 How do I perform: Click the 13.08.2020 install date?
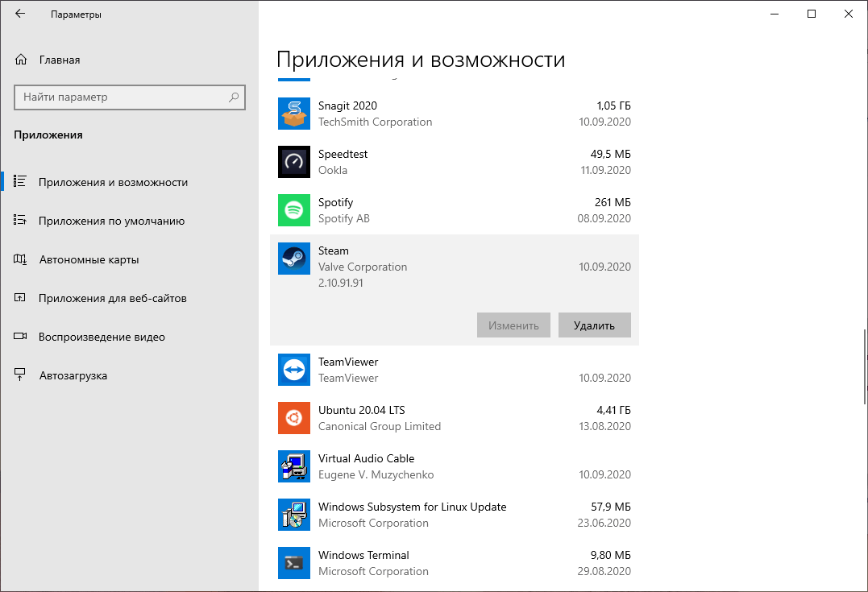click(x=605, y=426)
